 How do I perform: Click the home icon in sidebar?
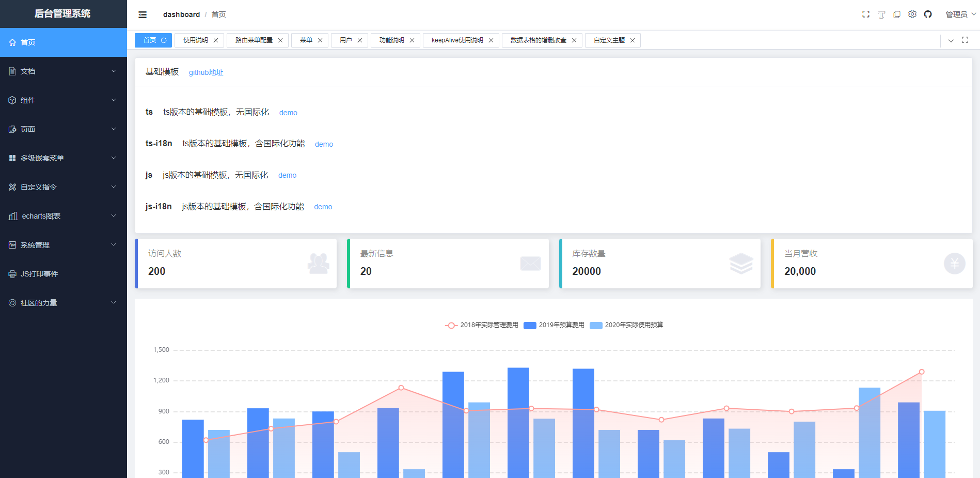(12, 42)
